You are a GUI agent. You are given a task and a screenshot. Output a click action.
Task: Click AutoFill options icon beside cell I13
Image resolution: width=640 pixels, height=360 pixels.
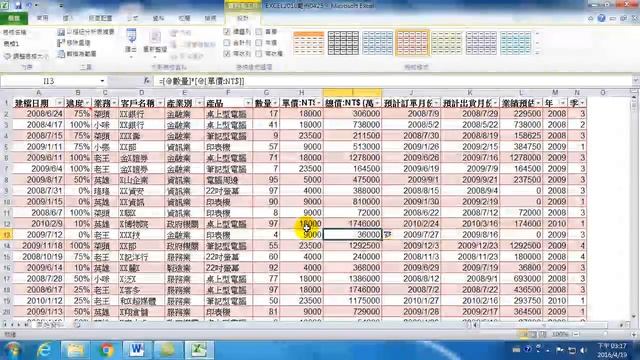click(x=387, y=235)
